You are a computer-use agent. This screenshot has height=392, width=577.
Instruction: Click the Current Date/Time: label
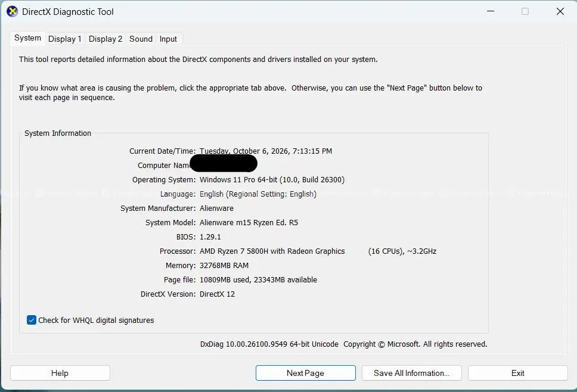163,151
